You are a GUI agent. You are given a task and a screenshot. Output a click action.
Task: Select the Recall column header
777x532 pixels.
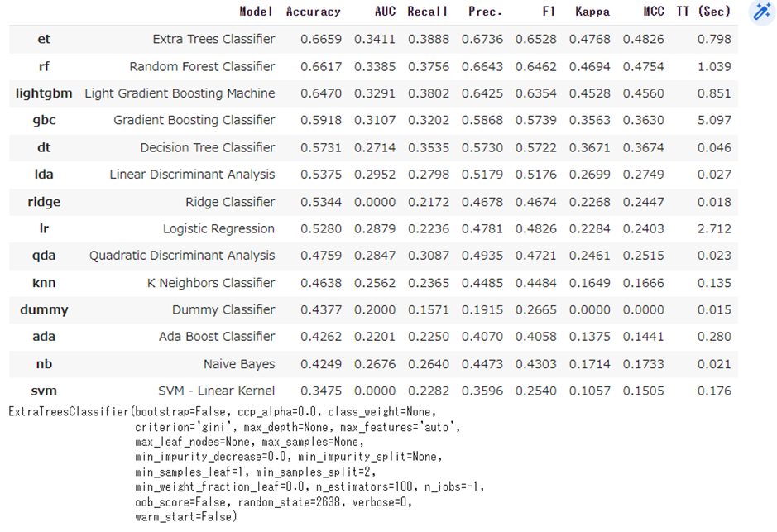pyautogui.click(x=427, y=12)
